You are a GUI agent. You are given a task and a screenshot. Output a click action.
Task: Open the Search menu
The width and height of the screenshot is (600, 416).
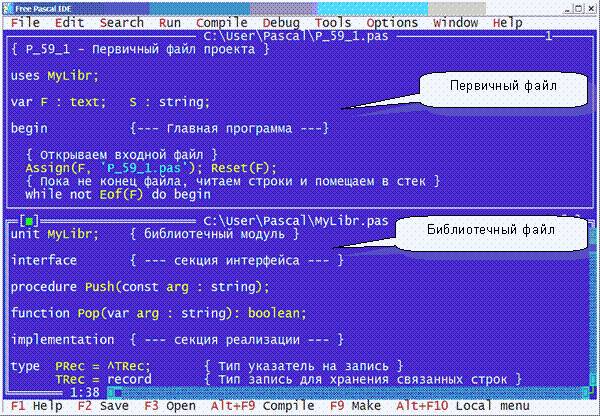click(x=122, y=23)
